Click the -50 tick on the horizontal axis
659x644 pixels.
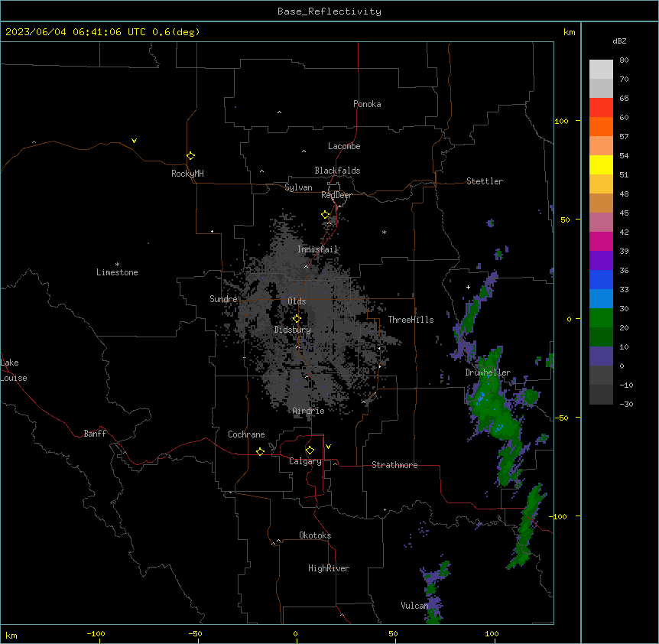(195, 634)
